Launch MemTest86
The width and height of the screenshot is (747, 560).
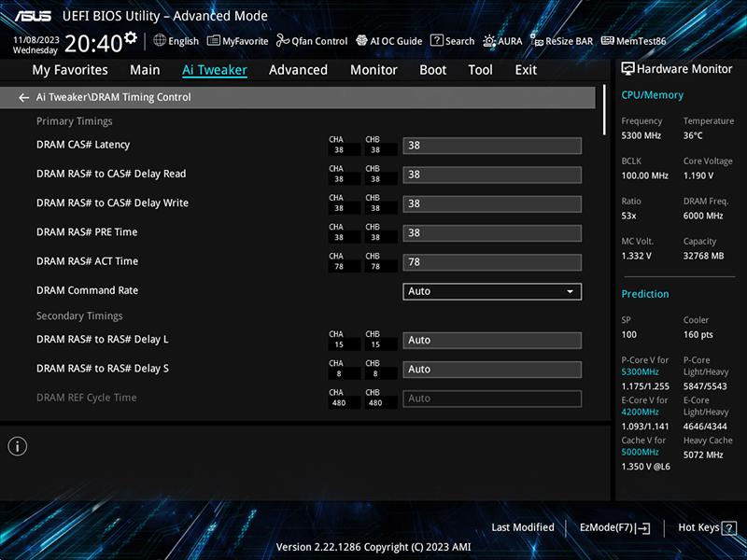pos(634,41)
